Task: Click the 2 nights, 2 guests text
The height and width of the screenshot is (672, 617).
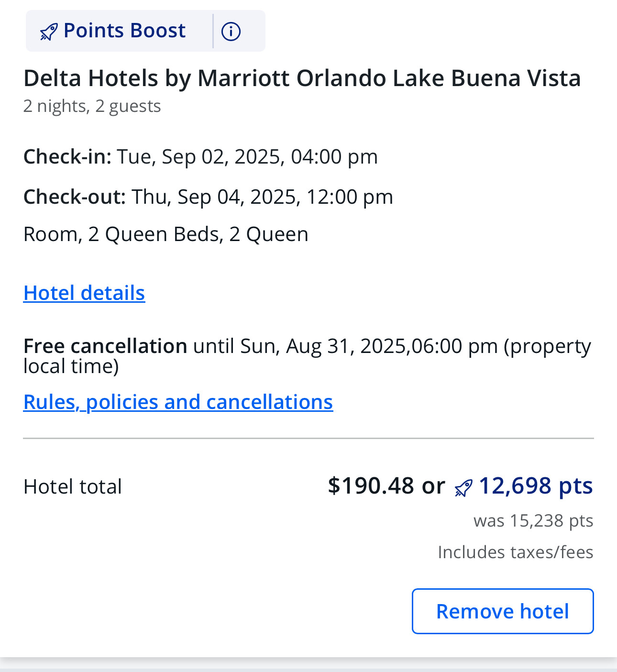Action: tap(92, 106)
